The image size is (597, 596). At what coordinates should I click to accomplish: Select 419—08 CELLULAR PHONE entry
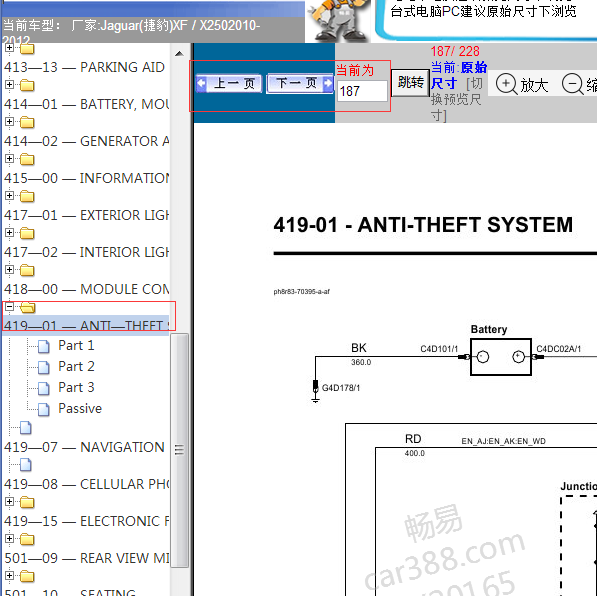click(x=86, y=484)
